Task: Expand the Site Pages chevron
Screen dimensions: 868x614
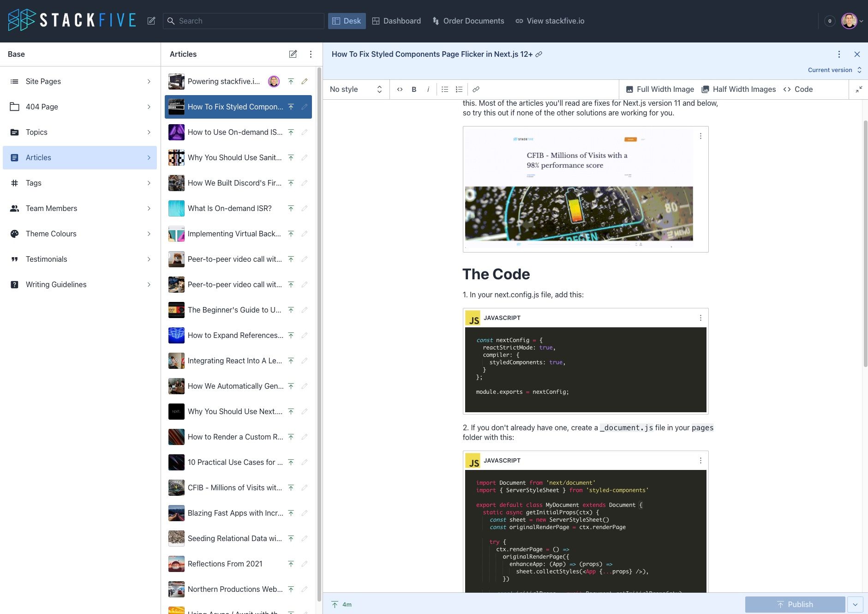Action: pyautogui.click(x=149, y=81)
